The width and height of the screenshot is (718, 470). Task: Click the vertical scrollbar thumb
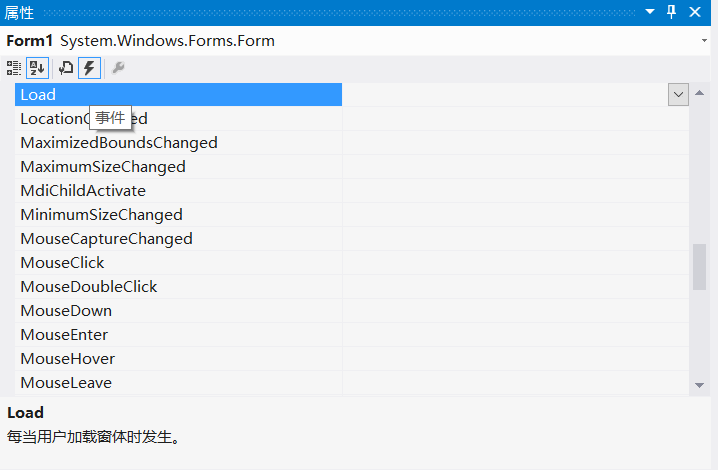[699, 266]
